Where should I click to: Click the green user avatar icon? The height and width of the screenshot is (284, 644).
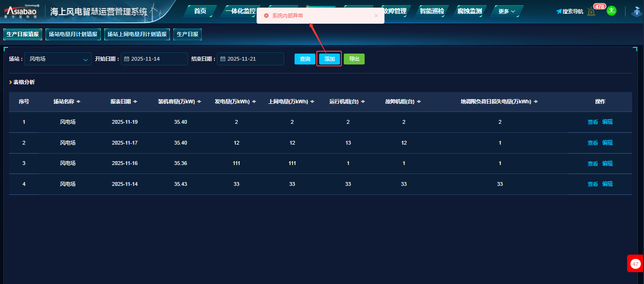point(611,11)
